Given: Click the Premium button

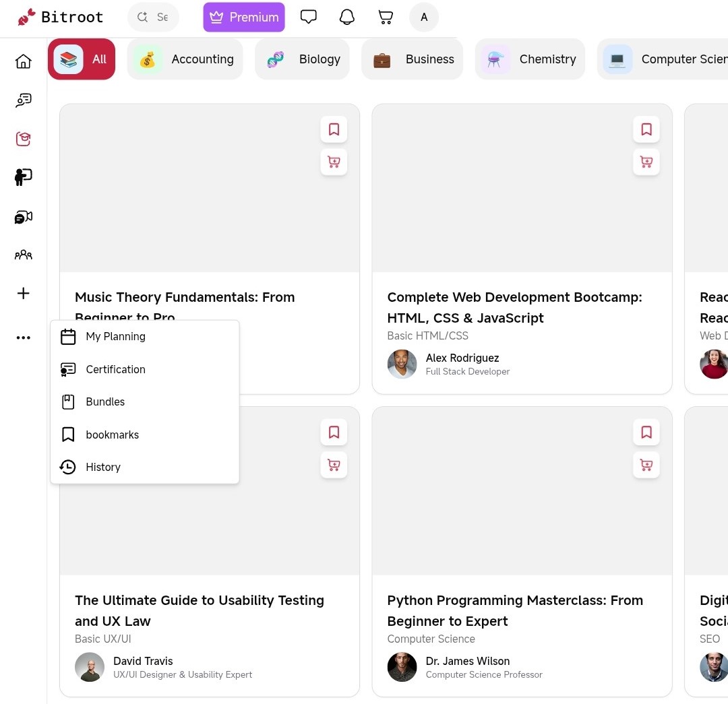Looking at the screenshot, I should 244,18.
